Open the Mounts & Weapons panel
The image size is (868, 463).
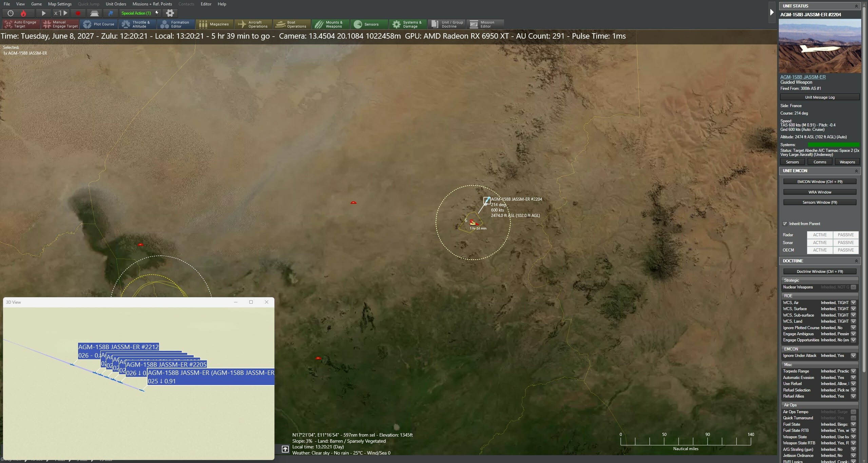[330, 24]
